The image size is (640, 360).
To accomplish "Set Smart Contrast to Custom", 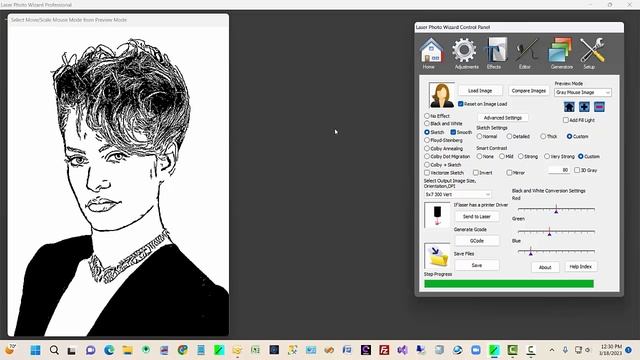I will pyautogui.click(x=581, y=156).
